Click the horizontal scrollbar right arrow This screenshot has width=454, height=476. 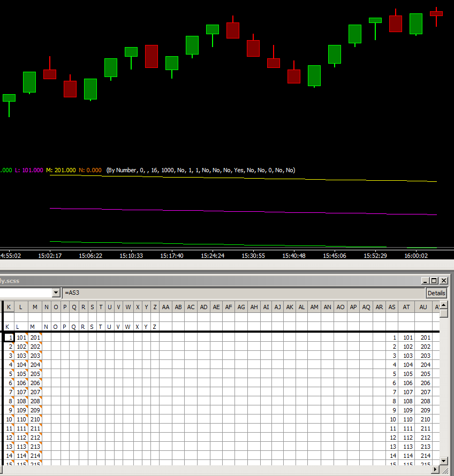(436, 469)
